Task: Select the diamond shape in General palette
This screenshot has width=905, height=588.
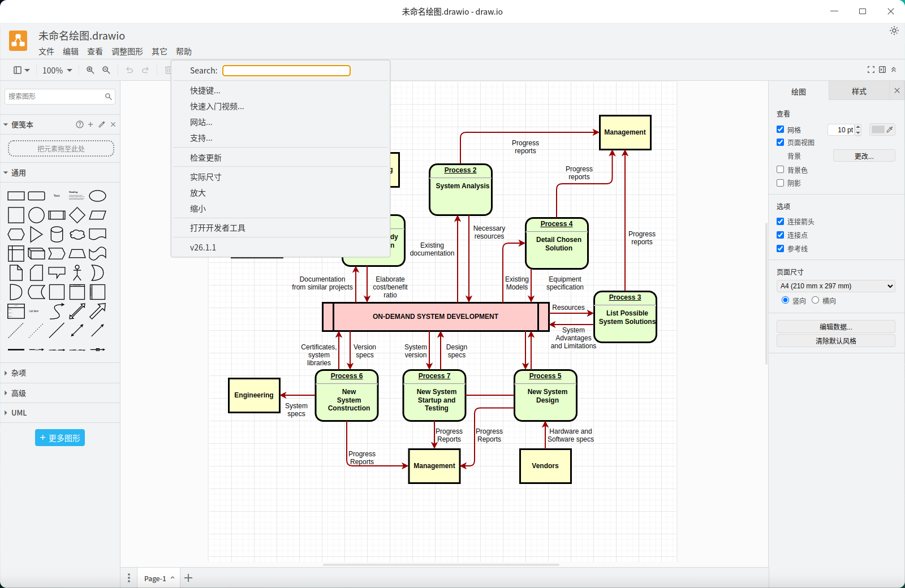Action: click(77, 215)
